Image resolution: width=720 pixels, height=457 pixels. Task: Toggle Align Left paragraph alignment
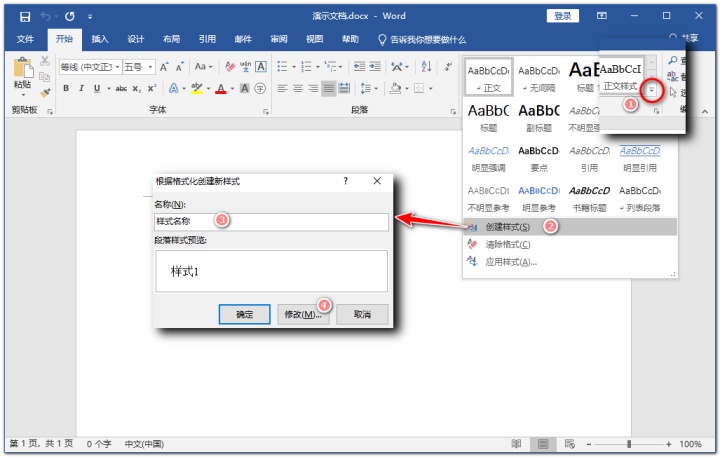pyautogui.click(x=282, y=88)
